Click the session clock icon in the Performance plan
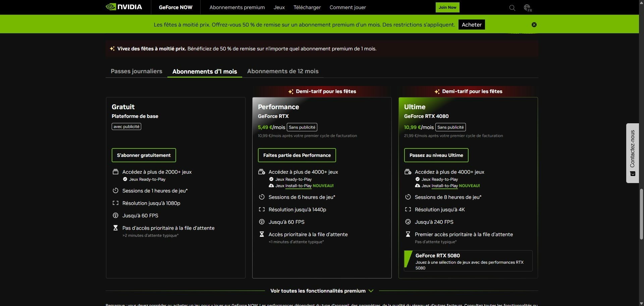The image size is (644, 306). (x=262, y=197)
